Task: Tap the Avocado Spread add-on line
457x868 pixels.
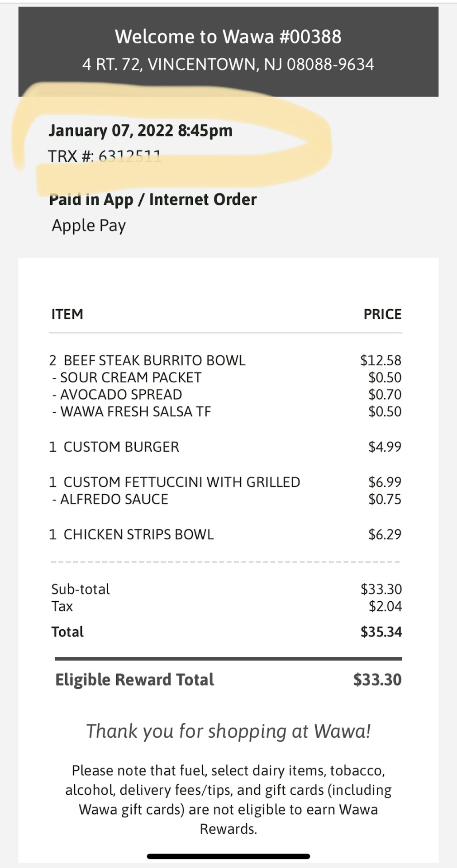Action: tap(117, 395)
